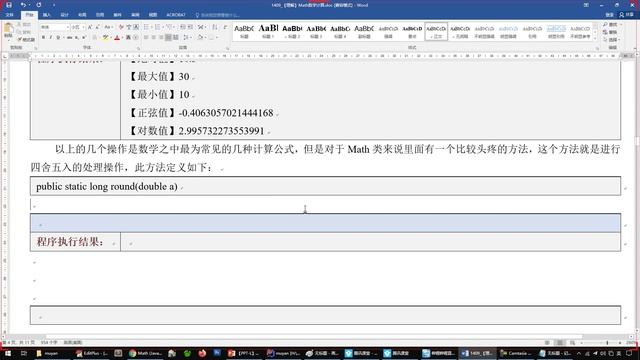Click the Sort icon in paragraph group
Screen dimensions: 640x360
tap(215, 27)
